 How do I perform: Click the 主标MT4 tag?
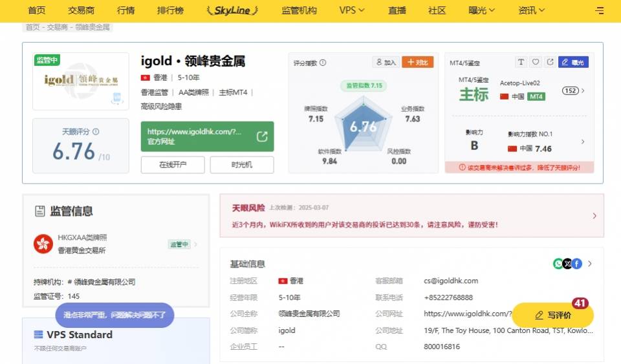233,92
